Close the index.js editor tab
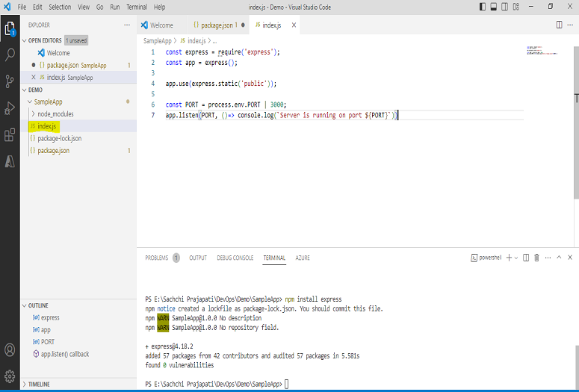The image size is (579, 392). point(294,25)
